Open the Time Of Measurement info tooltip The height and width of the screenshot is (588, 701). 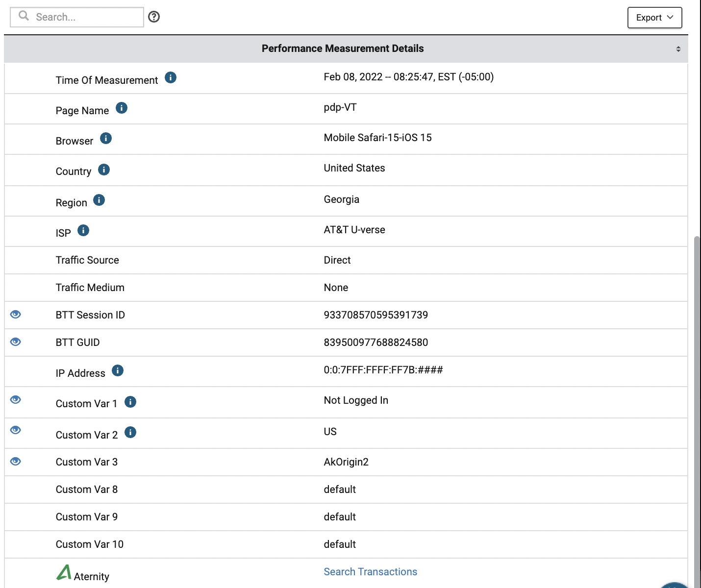(x=170, y=77)
